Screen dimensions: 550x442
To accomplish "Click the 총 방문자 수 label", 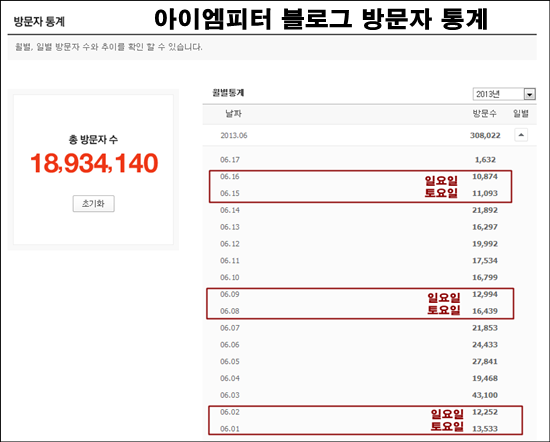I will tap(93, 140).
